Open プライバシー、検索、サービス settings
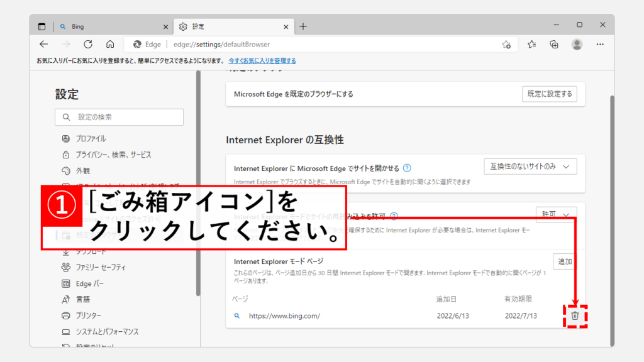Screen dimensions: 644x362 tap(113, 155)
